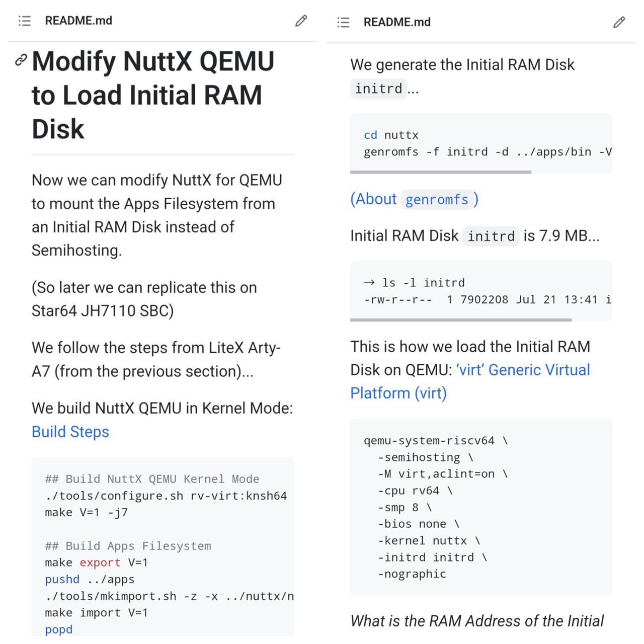Open the outline icon in left README header
Screen dimensions: 644x644
click(24, 21)
